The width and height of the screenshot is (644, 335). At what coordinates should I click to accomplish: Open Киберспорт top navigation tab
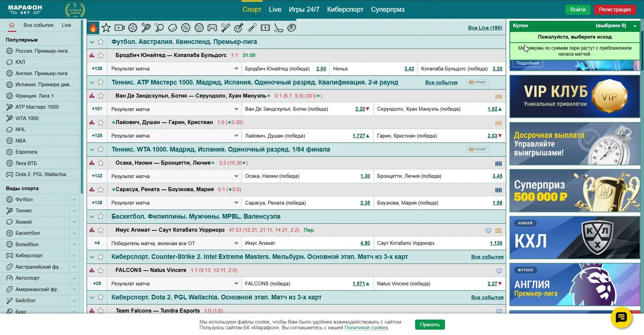click(345, 9)
